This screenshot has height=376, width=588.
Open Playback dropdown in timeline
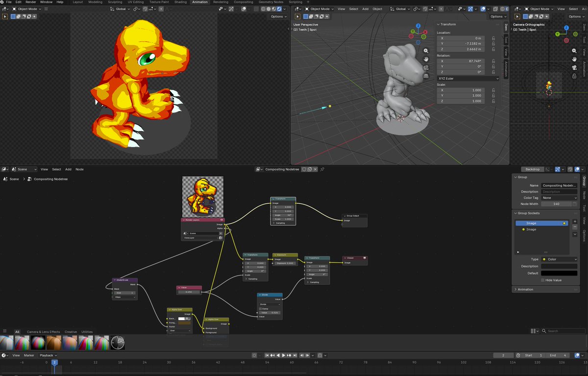[x=48, y=355]
